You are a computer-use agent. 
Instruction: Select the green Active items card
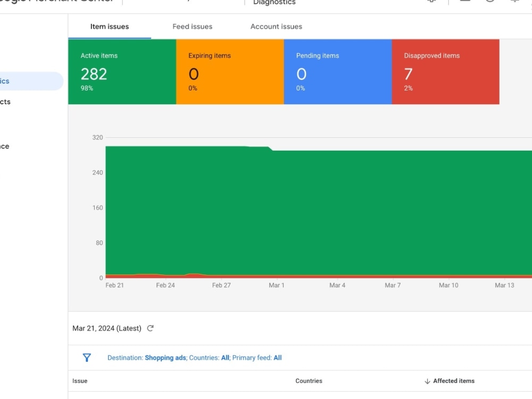[122, 72]
